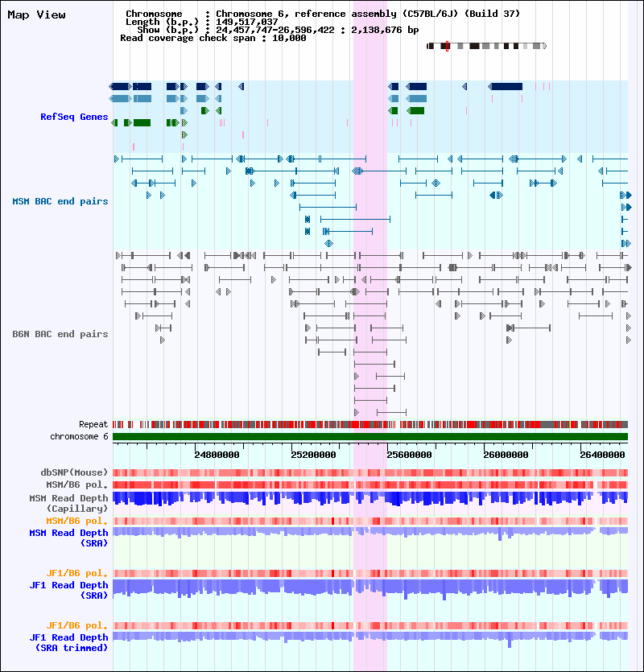Click the 25200000 axis position label

(313, 455)
